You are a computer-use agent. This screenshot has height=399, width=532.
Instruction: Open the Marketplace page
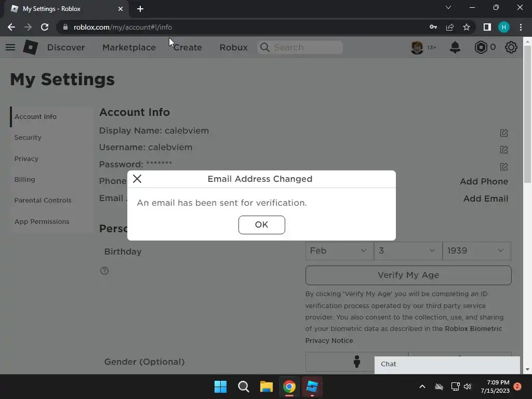(x=129, y=47)
